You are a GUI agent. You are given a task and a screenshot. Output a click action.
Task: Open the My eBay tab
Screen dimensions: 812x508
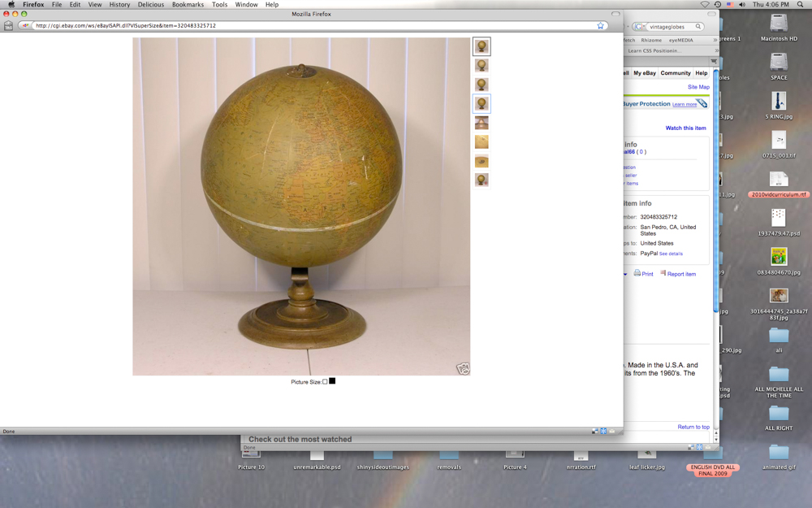coord(645,73)
